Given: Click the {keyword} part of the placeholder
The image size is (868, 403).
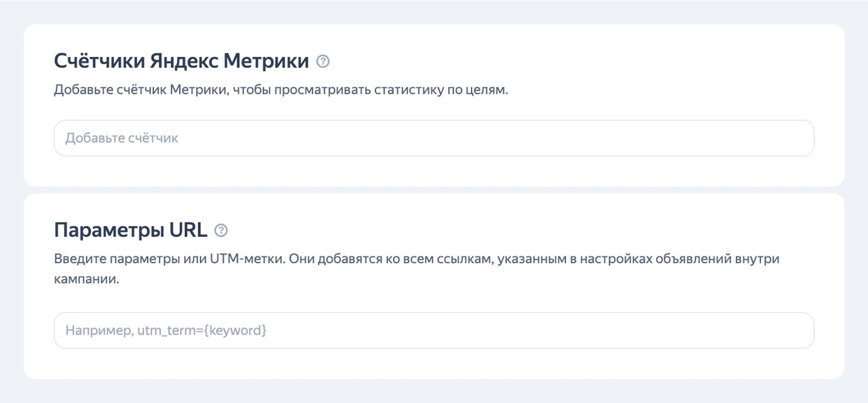Looking at the screenshot, I should 235,330.
